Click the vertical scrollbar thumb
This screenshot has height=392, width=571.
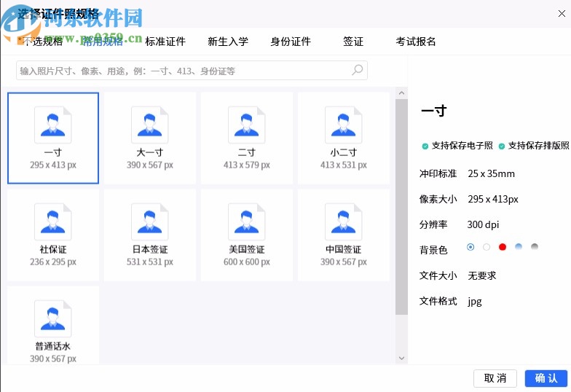[x=402, y=207]
